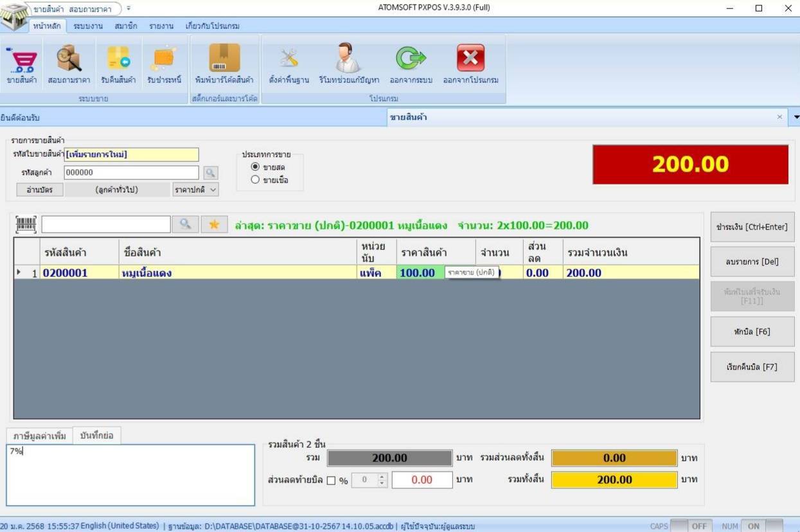Click (ลูกค้าทั่วไป) customer name label
Viewport: 800px width, 532px height.
[117, 190]
